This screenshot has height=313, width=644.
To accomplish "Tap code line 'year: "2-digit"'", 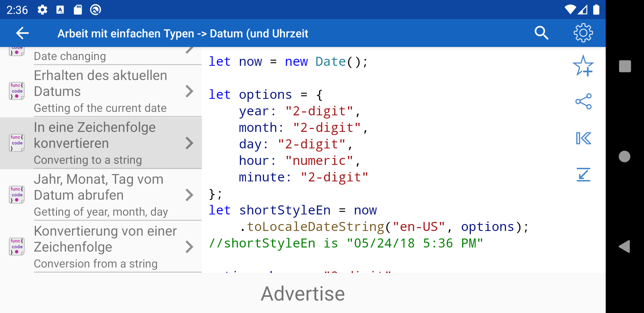I will [299, 111].
